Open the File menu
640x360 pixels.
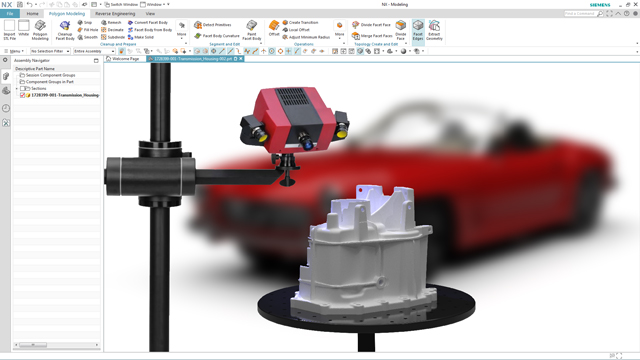tap(10, 14)
